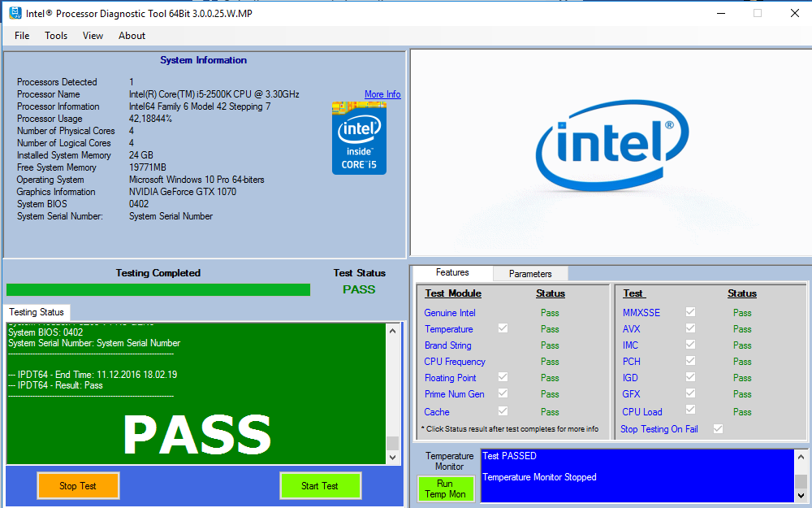The image size is (812, 508).
Task: Click the Temperature module name
Action: tap(448, 329)
